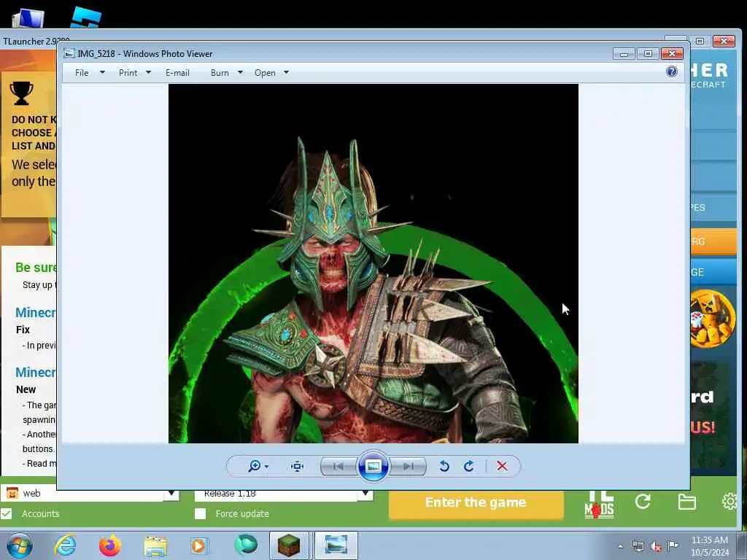Minimize the Photo Viewer window

(624, 53)
